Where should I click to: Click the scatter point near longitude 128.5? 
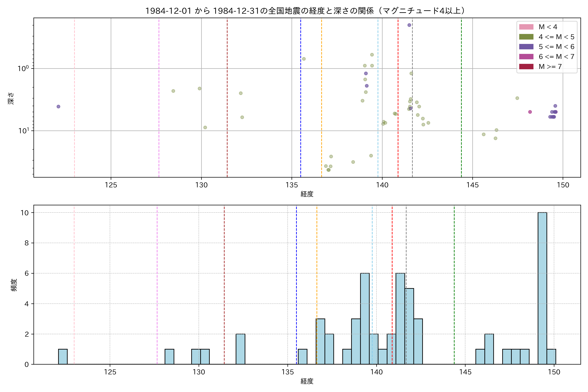pyautogui.click(x=173, y=91)
